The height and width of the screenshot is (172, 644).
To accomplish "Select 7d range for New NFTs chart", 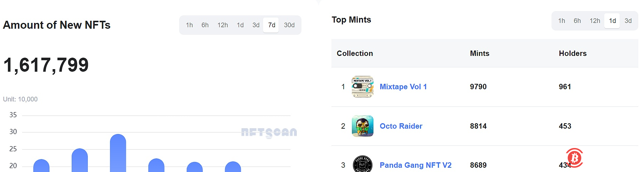I will tap(272, 25).
